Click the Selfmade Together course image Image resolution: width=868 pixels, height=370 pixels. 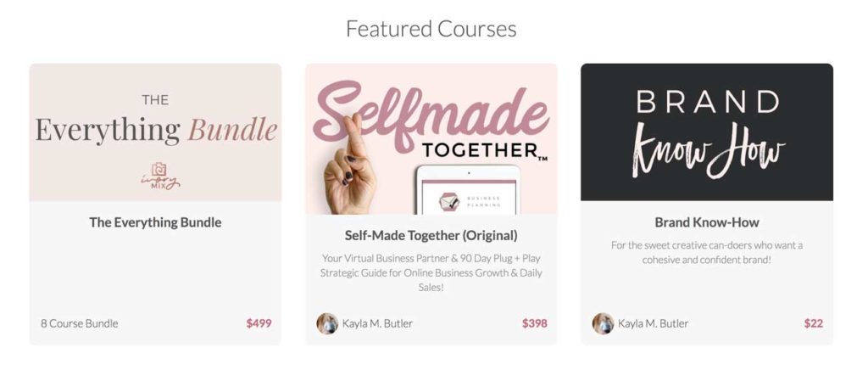click(431, 139)
